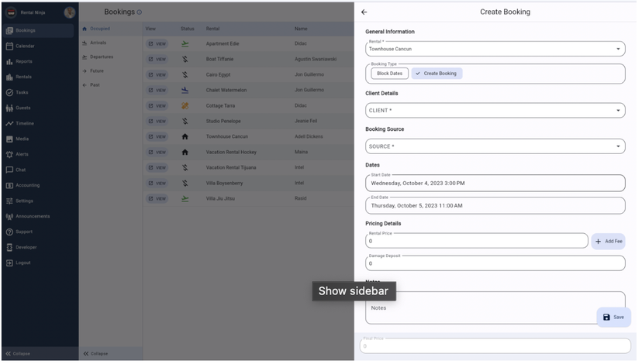This screenshot has height=364, width=642.
Task: Click the Villa Boysenberry status icon
Action: (185, 184)
